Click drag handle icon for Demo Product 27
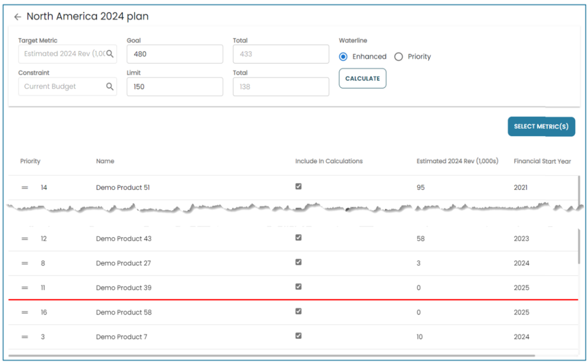Viewport: 588px width, 364px height. tap(25, 263)
